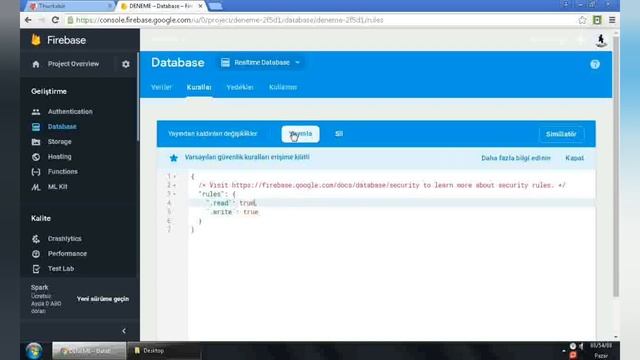Viewport: 640px width, 360px height.
Task: Open Crashlytics in sidebar
Action: point(64,239)
